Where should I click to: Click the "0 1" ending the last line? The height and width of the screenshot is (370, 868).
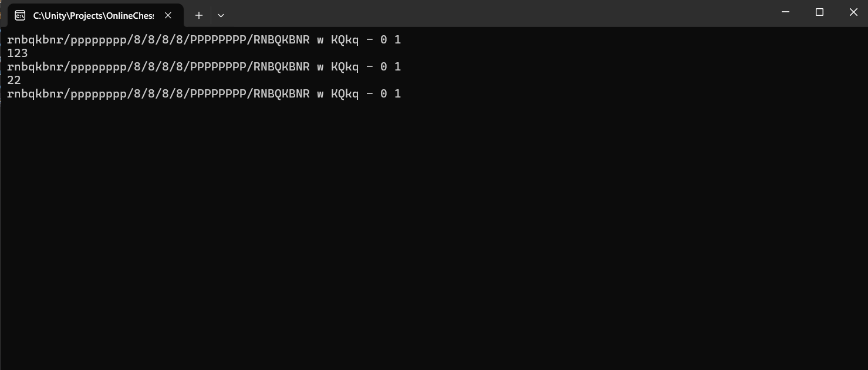[390, 94]
